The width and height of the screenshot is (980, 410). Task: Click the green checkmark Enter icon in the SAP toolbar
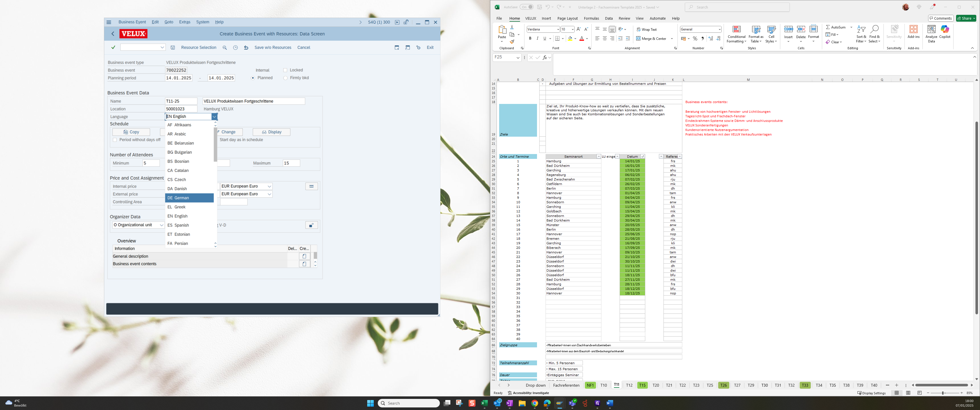click(113, 48)
